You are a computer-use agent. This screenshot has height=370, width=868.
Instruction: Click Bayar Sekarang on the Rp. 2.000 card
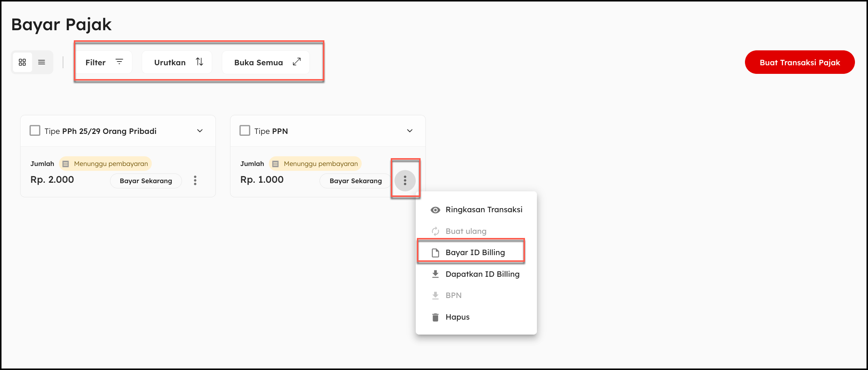pos(146,181)
